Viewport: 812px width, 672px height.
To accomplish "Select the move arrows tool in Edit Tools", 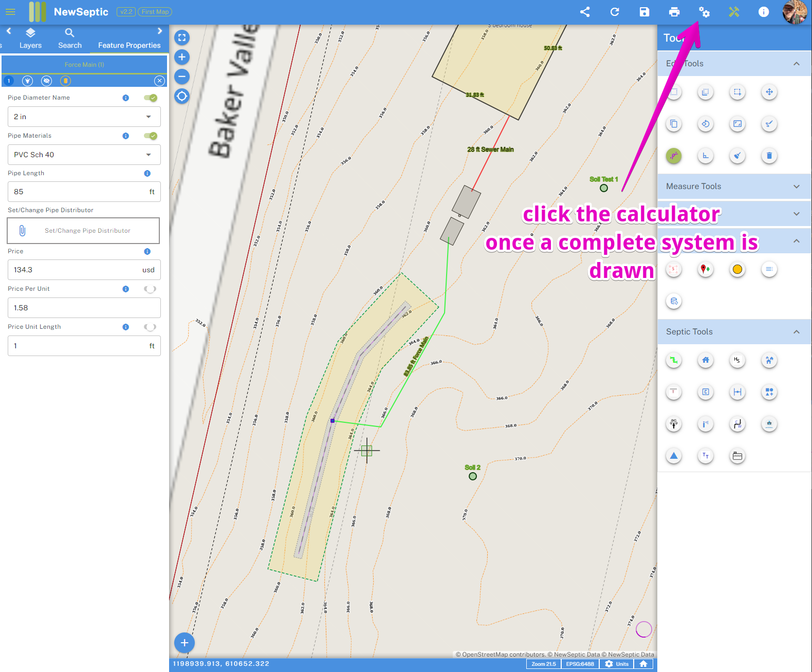I will 769,92.
